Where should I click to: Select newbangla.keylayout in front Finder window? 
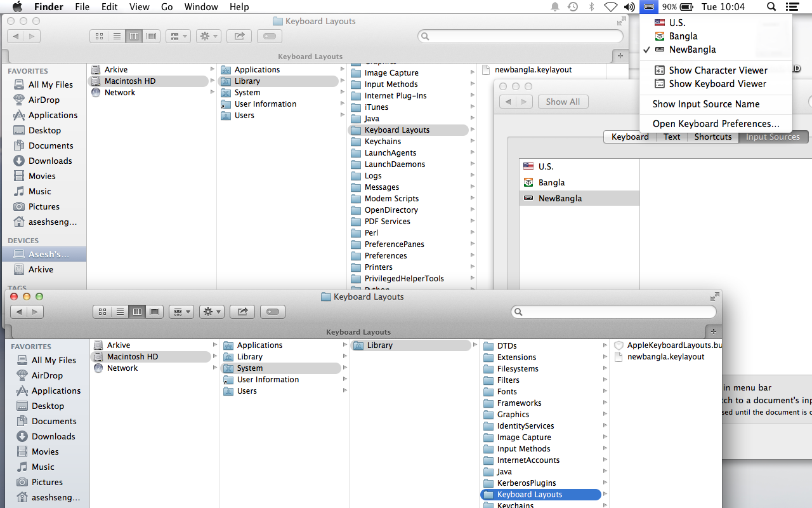tap(665, 357)
